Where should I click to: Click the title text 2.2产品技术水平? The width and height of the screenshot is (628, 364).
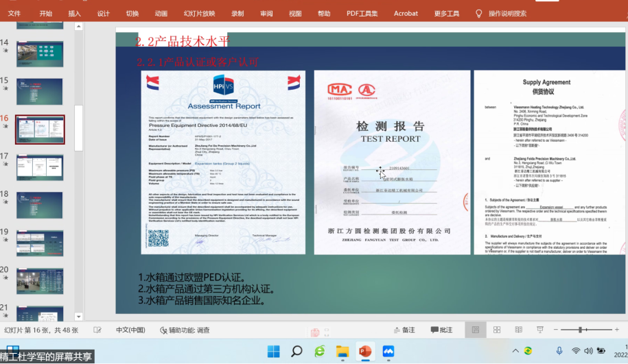click(183, 41)
